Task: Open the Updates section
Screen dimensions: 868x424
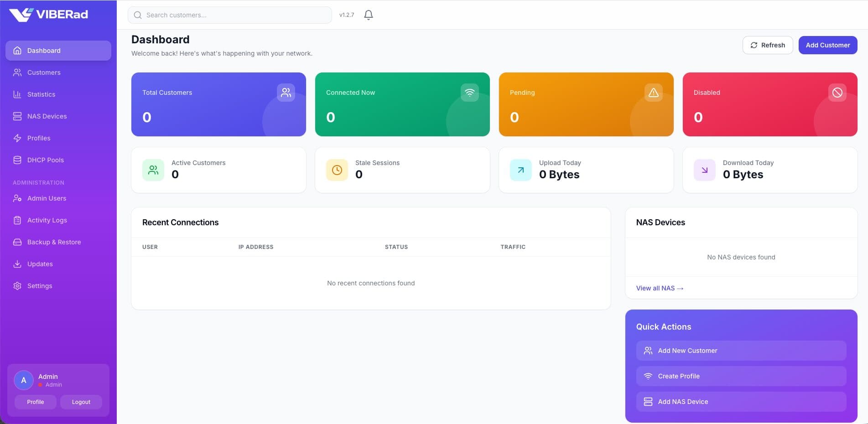Action: tap(39, 264)
